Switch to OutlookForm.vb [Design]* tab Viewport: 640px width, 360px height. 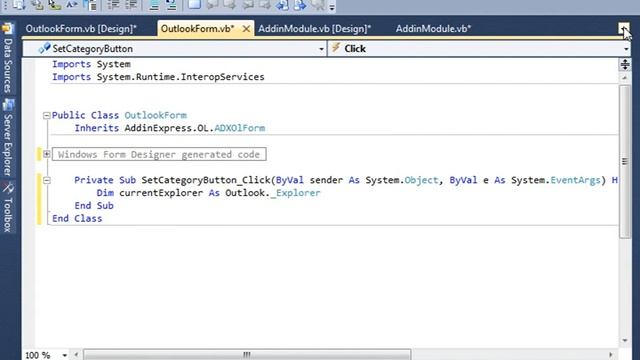(x=81, y=29)
